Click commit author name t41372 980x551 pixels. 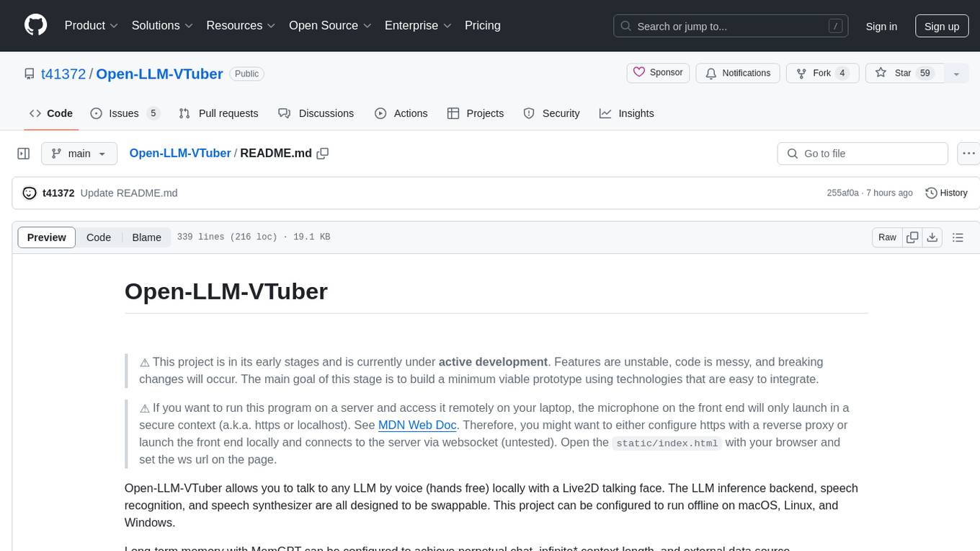click(x=58, y=193)
